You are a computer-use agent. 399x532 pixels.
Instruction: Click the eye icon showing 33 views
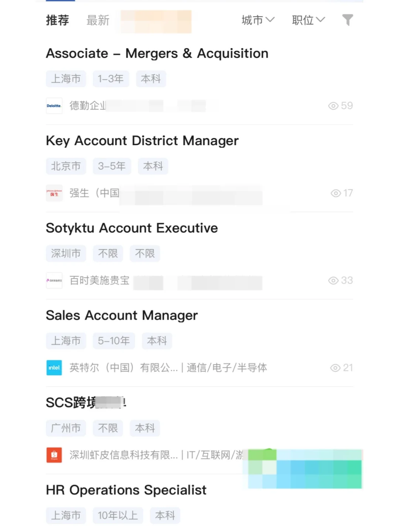tap(333, 281)
